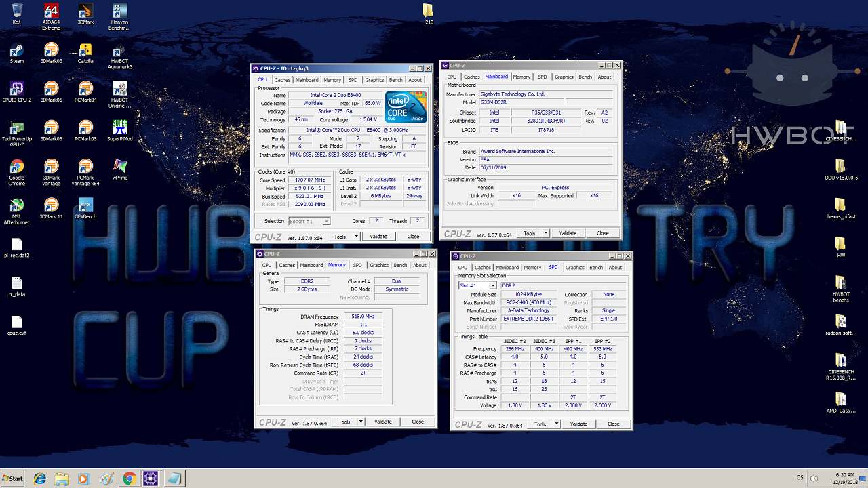Launch Google Chrome desktop shortcut

tap(16, 173)
